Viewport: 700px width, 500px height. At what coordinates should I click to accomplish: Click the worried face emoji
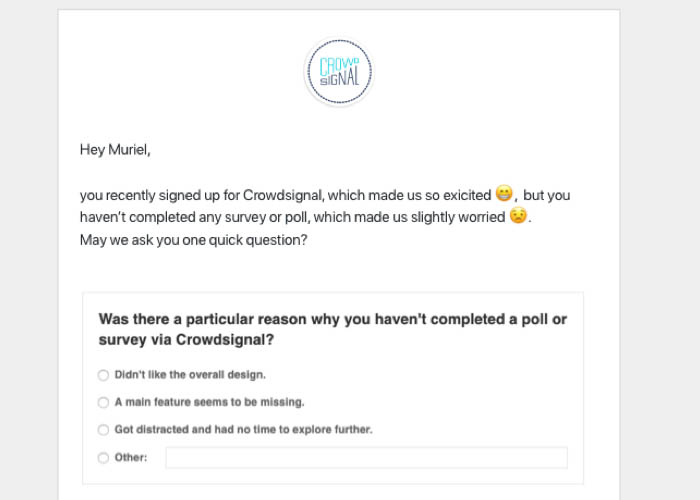[x=517, y=216]
